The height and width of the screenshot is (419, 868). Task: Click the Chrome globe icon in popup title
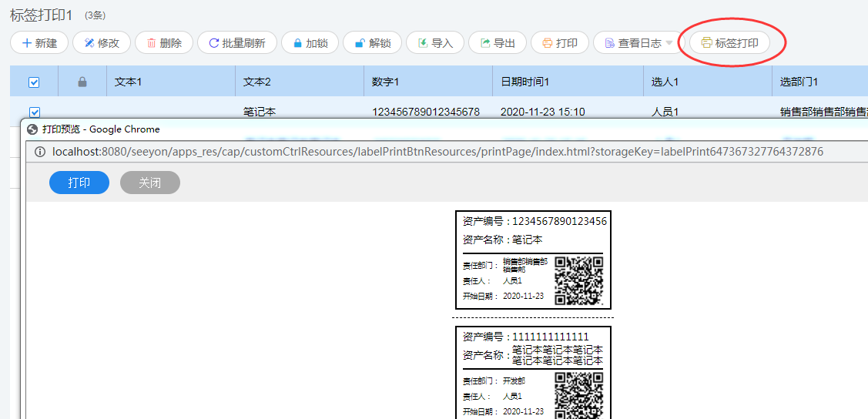tap(32, 129)
